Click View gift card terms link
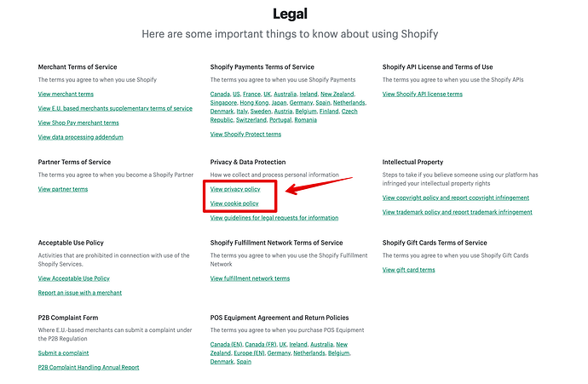Image resolution: width=588 pixels, height=384 pixels. pos(409,270)
